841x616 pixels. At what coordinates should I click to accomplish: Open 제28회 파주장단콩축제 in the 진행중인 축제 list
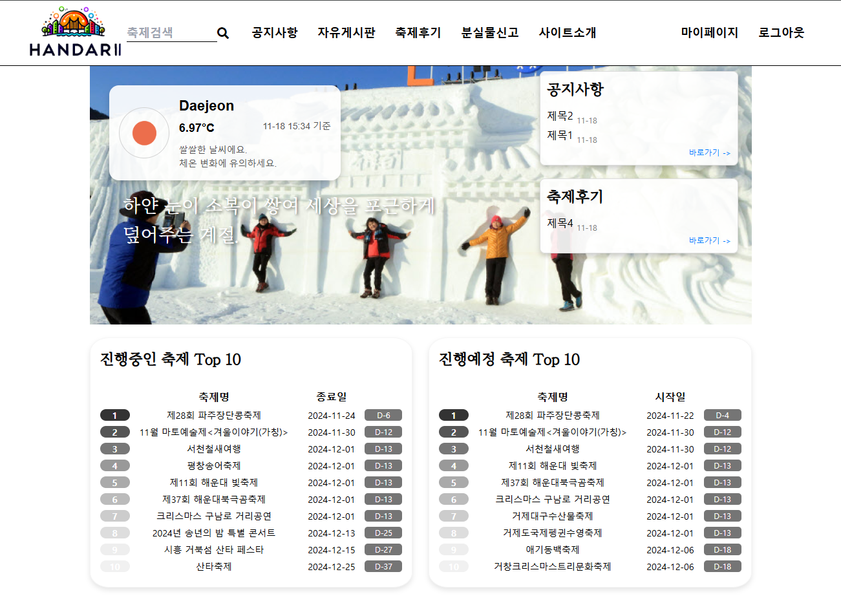click(x=214, y=415)
